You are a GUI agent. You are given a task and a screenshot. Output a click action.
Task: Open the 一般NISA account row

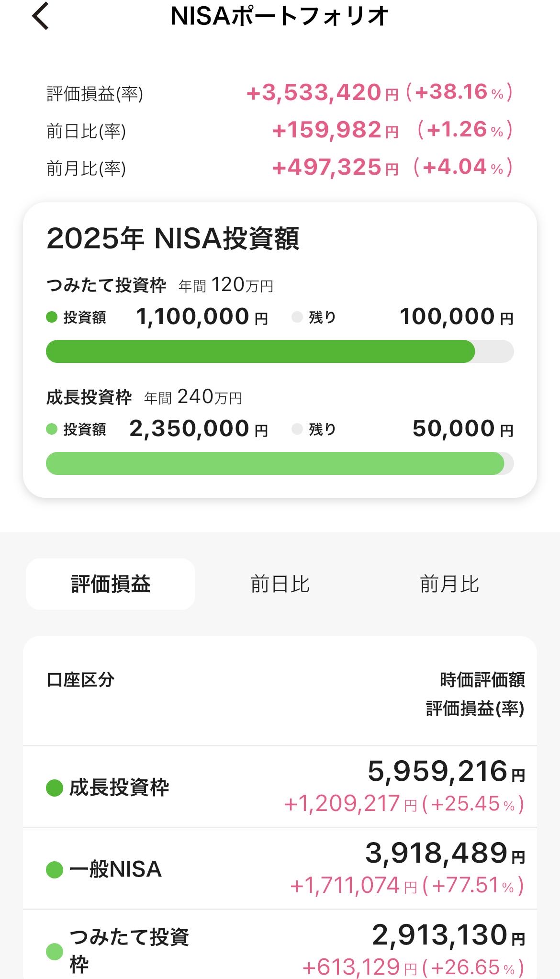280,869
